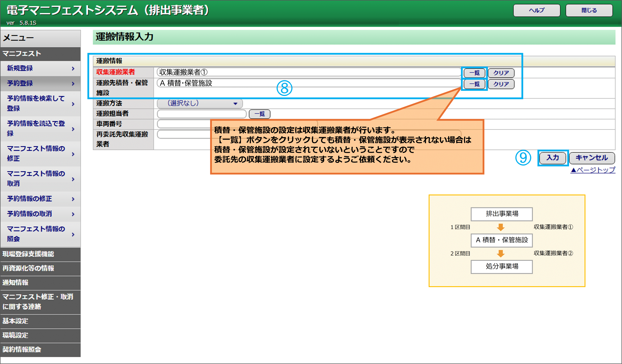Clear the 運搬先積替・保管施設 field
Image resolution: width=622 pixels, height=364 pixels.
point(501,84)
